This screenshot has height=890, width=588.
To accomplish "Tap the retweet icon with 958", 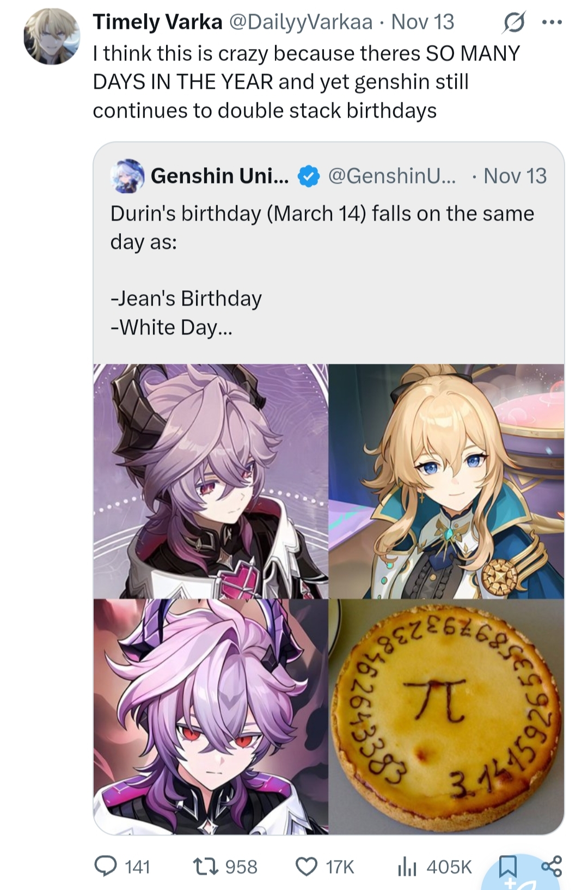I will (x=206, y=866).
